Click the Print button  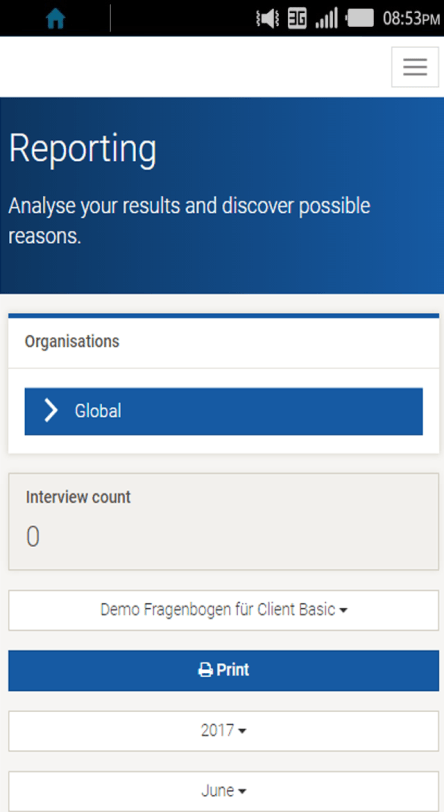pos(224,671)
